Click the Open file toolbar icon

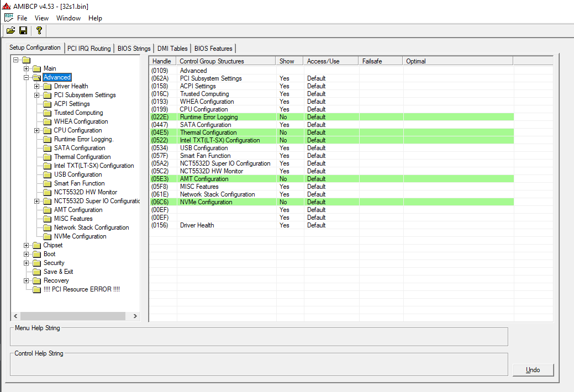[10, 30]
